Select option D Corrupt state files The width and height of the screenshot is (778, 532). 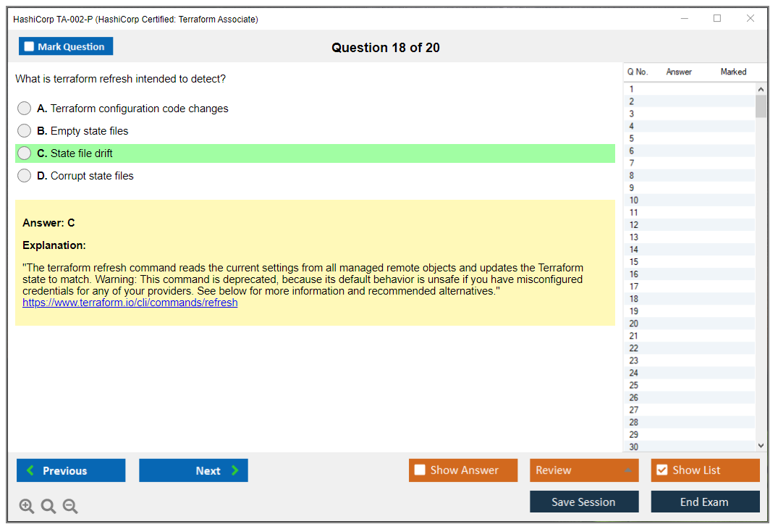(x=25, y=176)
